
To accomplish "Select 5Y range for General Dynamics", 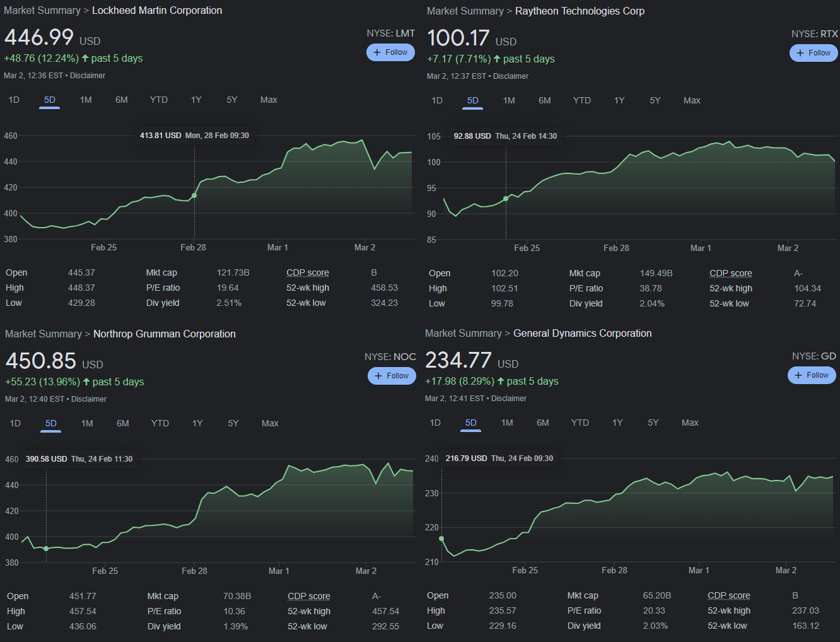I will coord(653,423).
